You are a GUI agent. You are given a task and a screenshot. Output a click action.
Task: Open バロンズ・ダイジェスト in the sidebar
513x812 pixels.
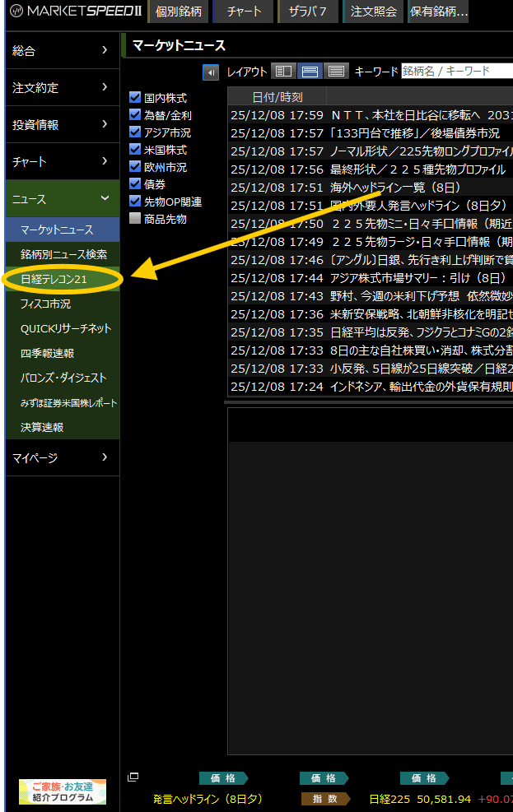tap(63, 378)
